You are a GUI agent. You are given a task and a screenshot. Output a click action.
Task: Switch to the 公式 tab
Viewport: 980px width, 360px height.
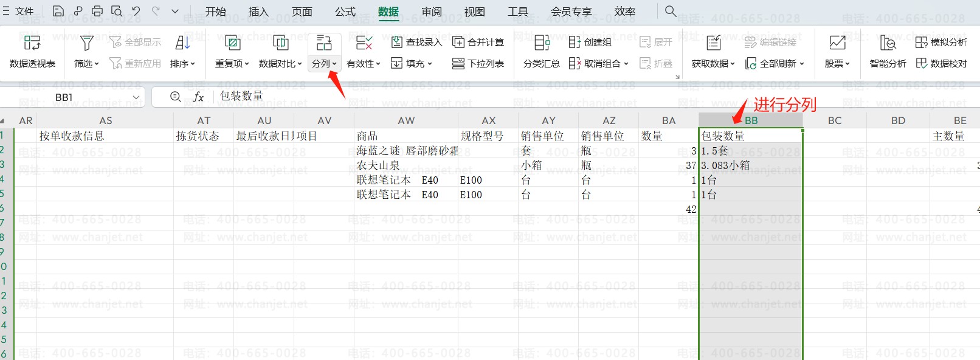coord(345,12)
